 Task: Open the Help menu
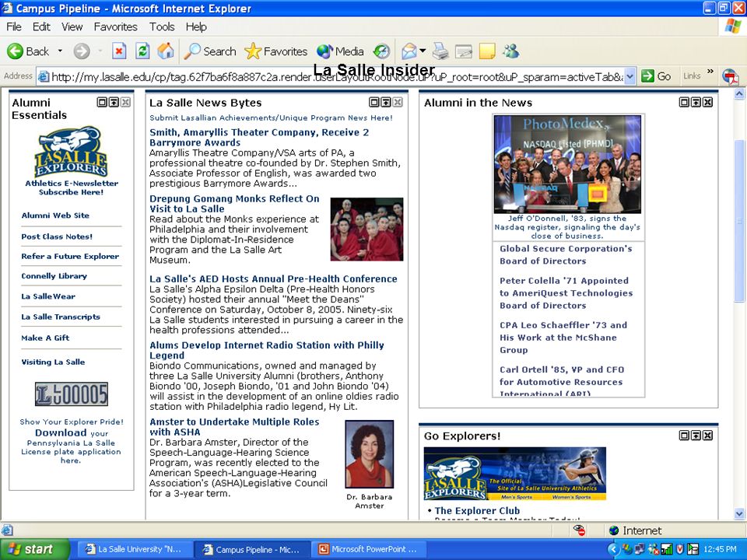coord(196,26)
